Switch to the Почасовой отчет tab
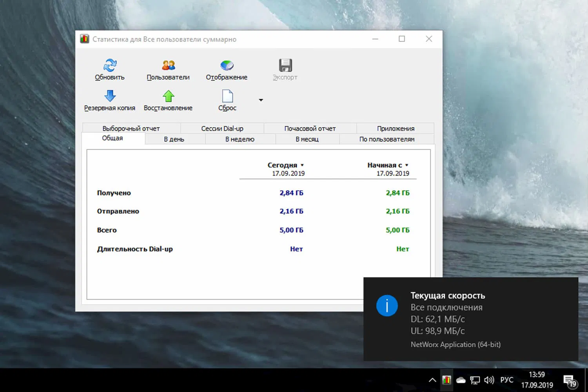The width and height of the screenshot is (588, 392). pos(310,129)
